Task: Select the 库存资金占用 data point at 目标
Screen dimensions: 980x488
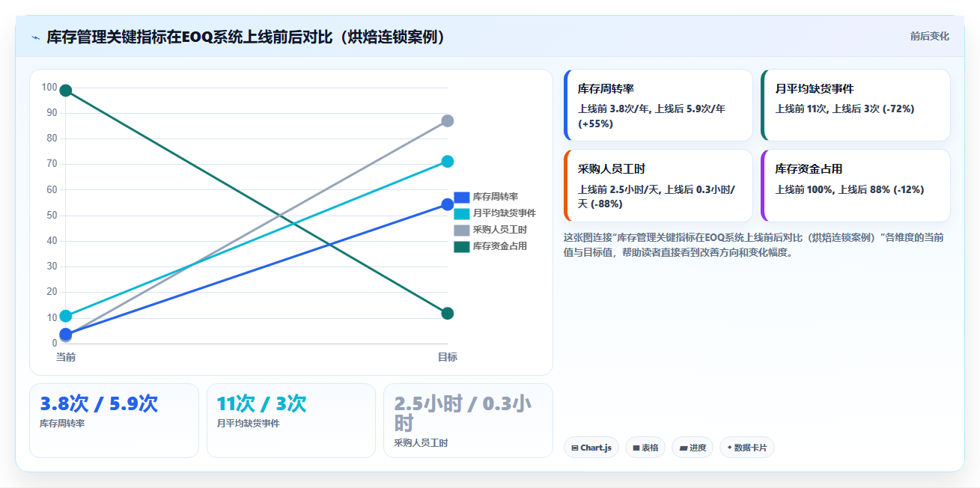Action: 448,313
